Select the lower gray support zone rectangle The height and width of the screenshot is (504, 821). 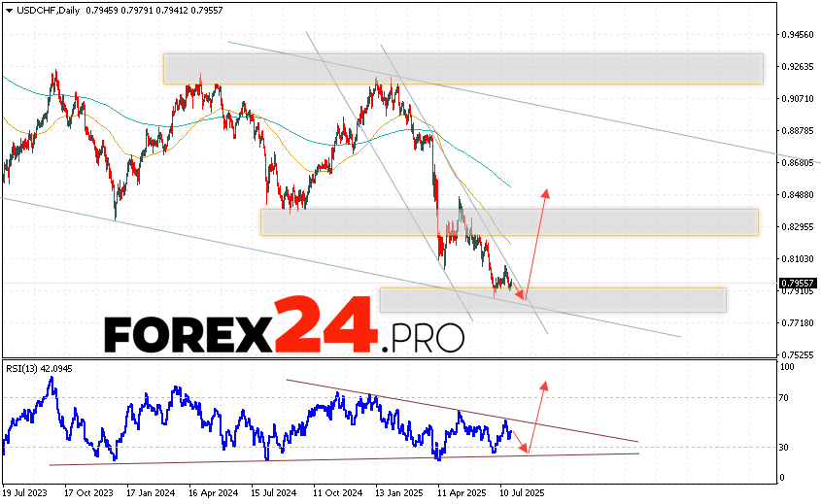point(552,299)
